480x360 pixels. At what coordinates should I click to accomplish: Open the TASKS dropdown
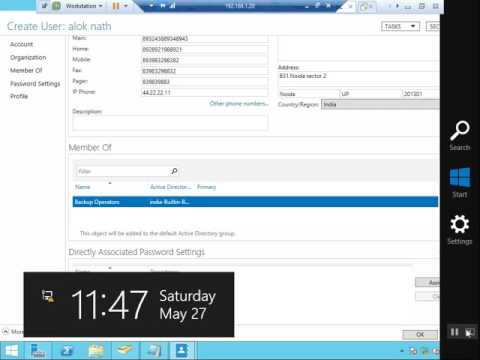(400, 26)
